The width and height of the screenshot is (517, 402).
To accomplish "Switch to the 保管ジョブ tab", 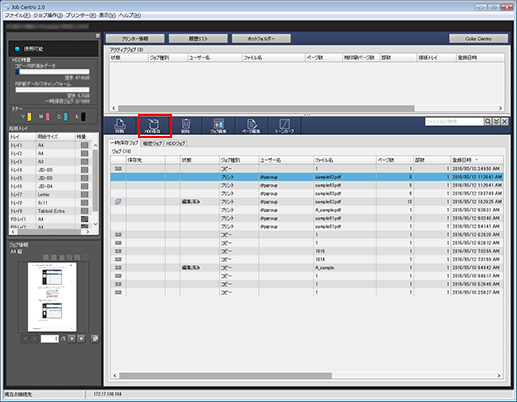I will tap(152, 143).
